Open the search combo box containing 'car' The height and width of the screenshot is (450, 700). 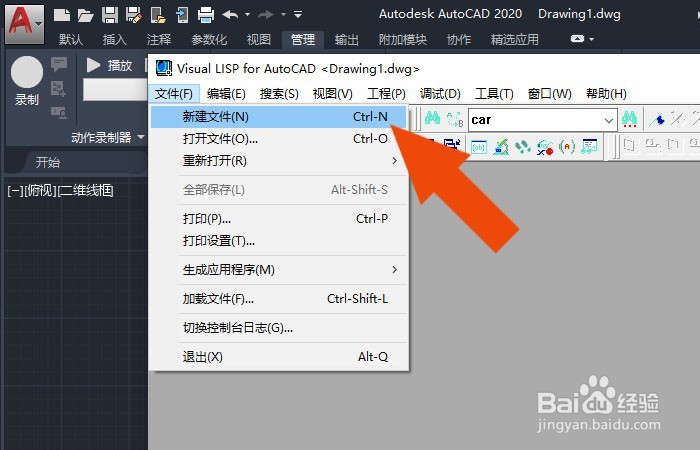pos(542,120)
